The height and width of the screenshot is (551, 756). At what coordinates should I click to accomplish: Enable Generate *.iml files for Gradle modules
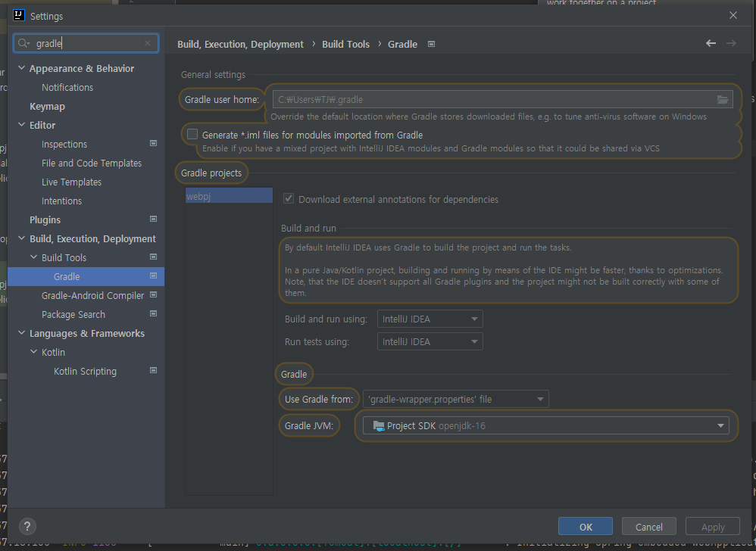(x=192, y=135)
